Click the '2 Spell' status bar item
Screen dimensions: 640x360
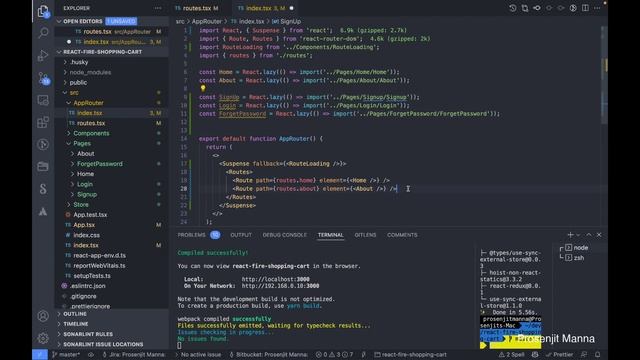512,355
